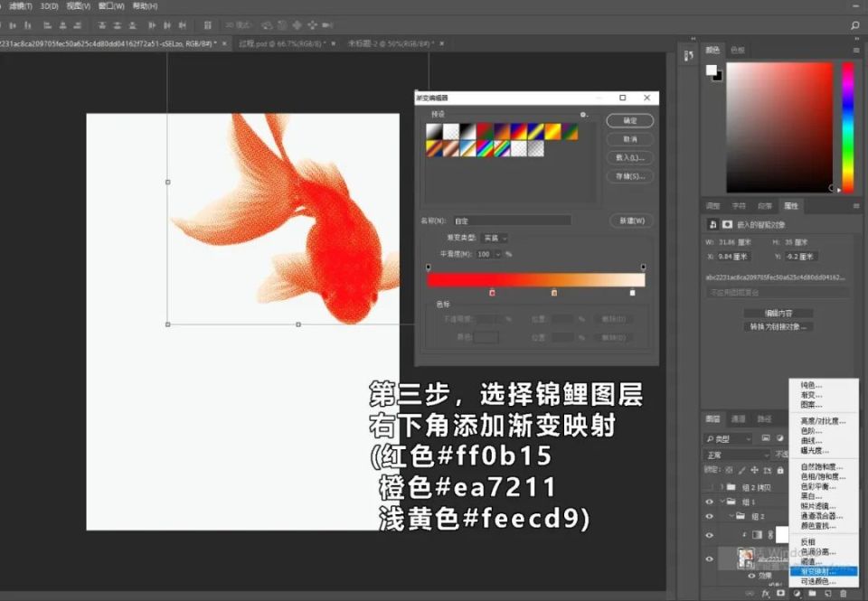Click the delete layer trash icon
Image resolution: width=868 pixels, height=601 pixels.
[844, 593]
